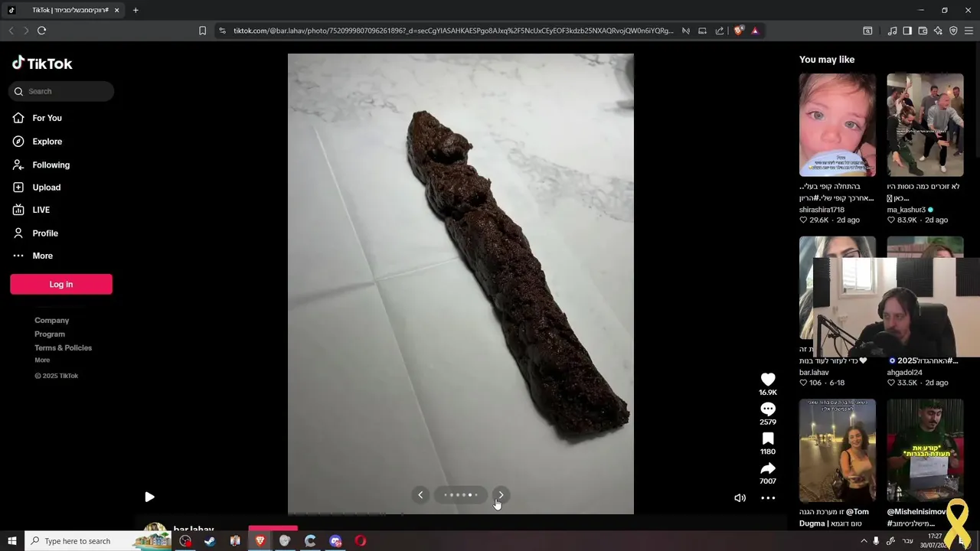
Task: Open Tom Dugma video thumbnail
Action: [838, 450]
